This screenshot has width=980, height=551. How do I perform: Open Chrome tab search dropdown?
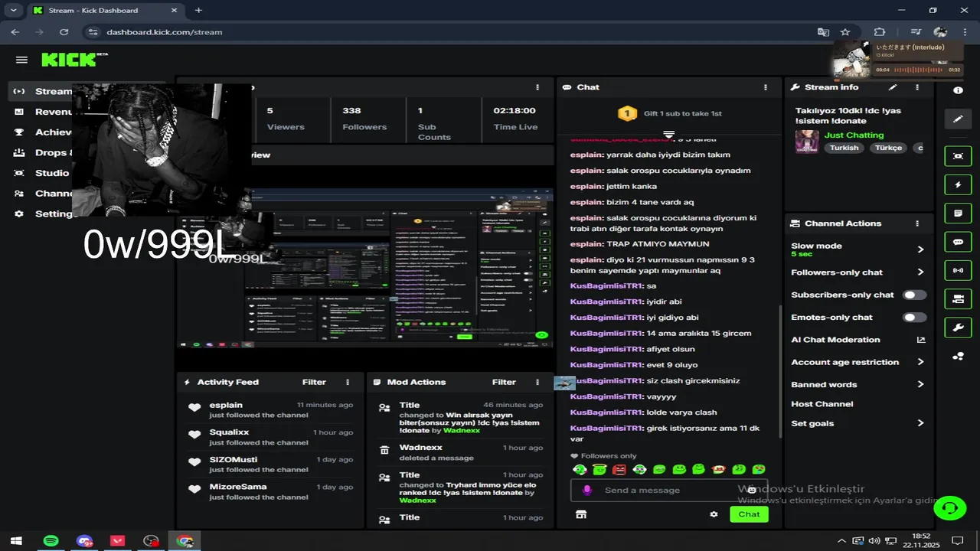point(14,10)
